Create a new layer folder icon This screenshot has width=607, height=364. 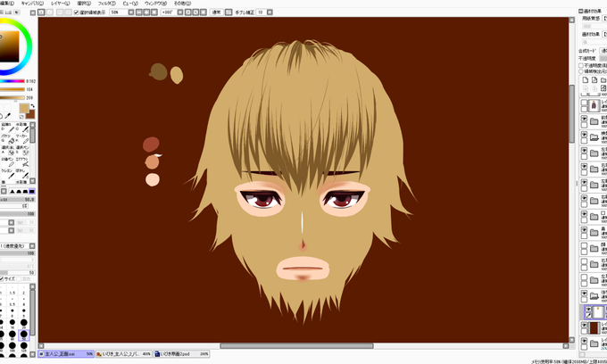[x=603, y=79]
